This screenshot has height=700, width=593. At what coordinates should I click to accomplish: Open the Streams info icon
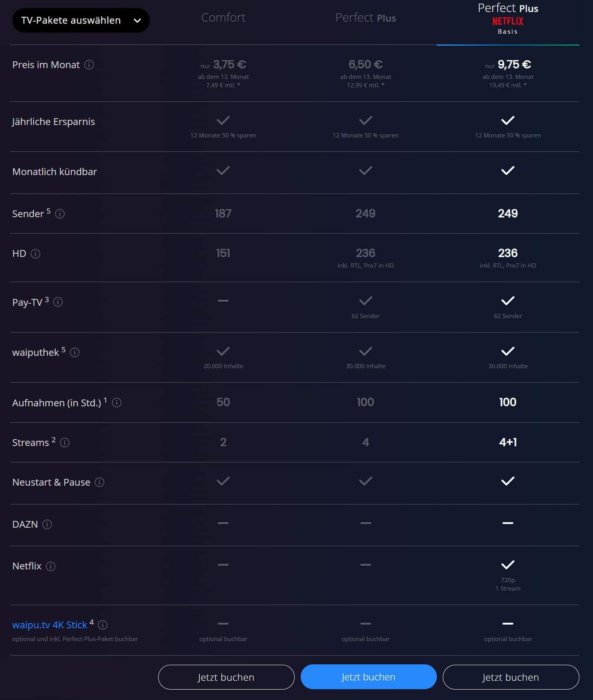click(x=64, y=442)
